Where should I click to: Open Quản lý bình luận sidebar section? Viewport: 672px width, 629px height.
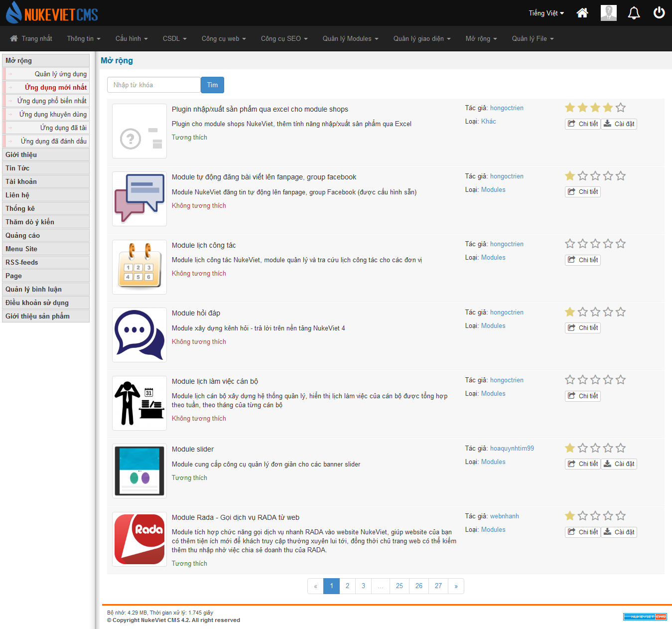pos(46,289)
